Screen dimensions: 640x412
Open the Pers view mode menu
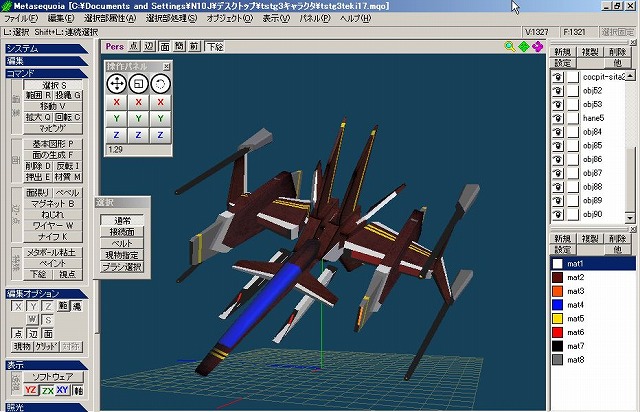114,47
